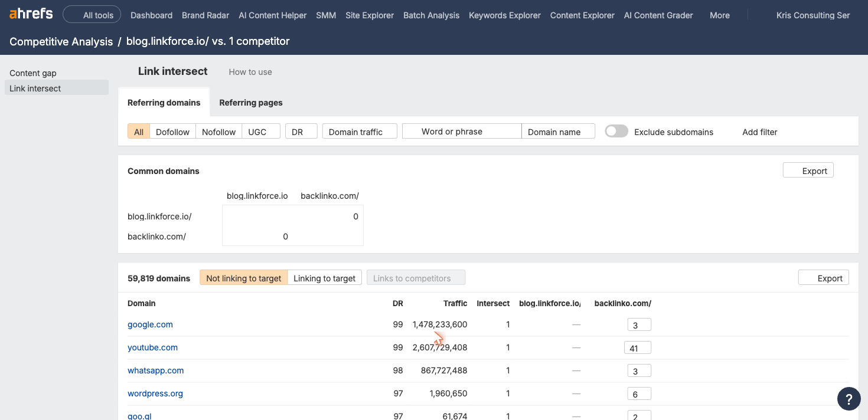Open the google.com domain link
Viewport: 868px width, 420px height.
coord(150,324)
